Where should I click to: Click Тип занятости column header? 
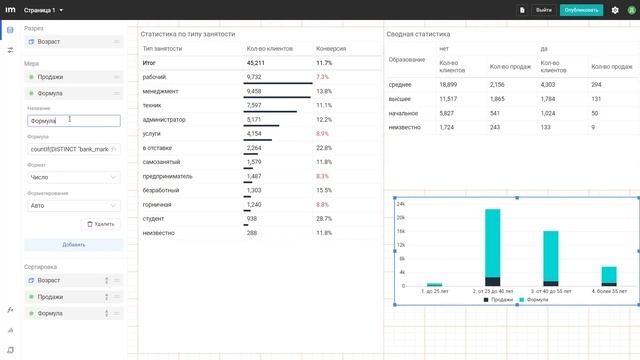coord(162,49)
